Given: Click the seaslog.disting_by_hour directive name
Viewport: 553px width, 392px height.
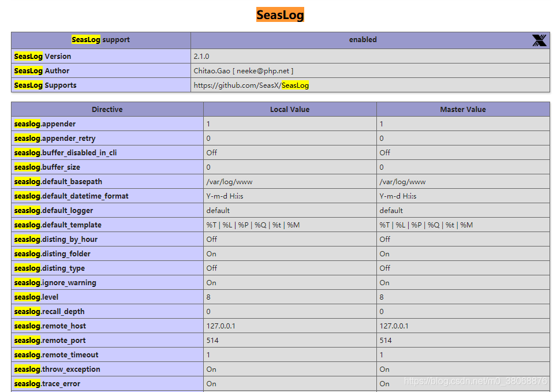Looking at the screenshot, I should (x=56, y=240).
